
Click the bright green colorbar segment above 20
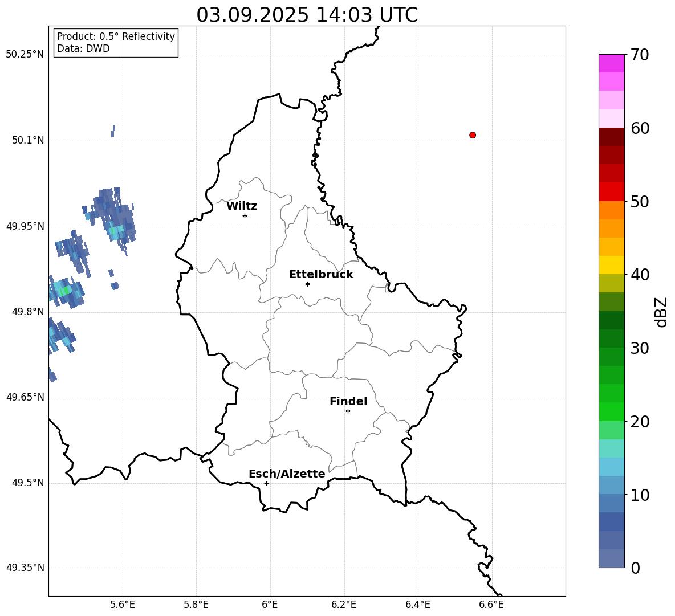coord(611,411)
